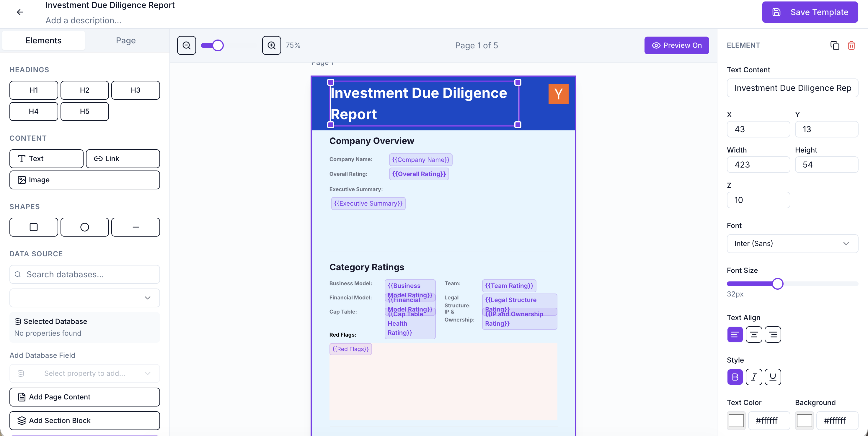Add an Image content element
The width and height of the screenshot is (868, 436).
click(x=84, y=180)
